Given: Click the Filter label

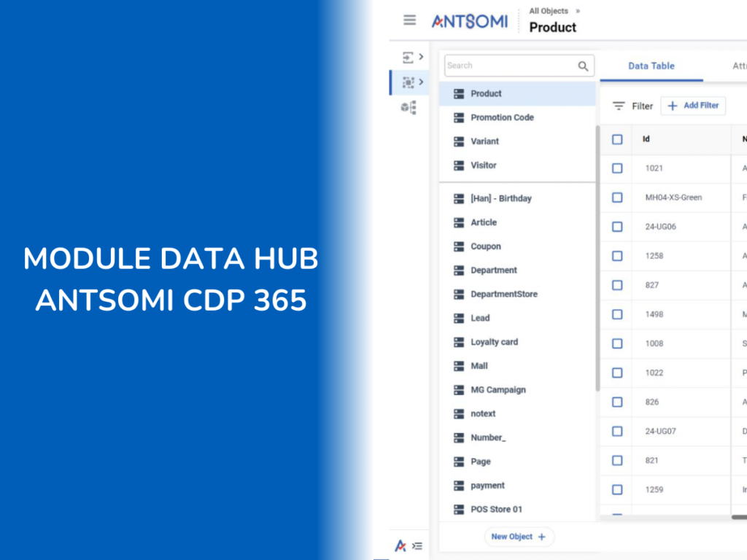Looking at the screenshot, I should coord(642,106).
